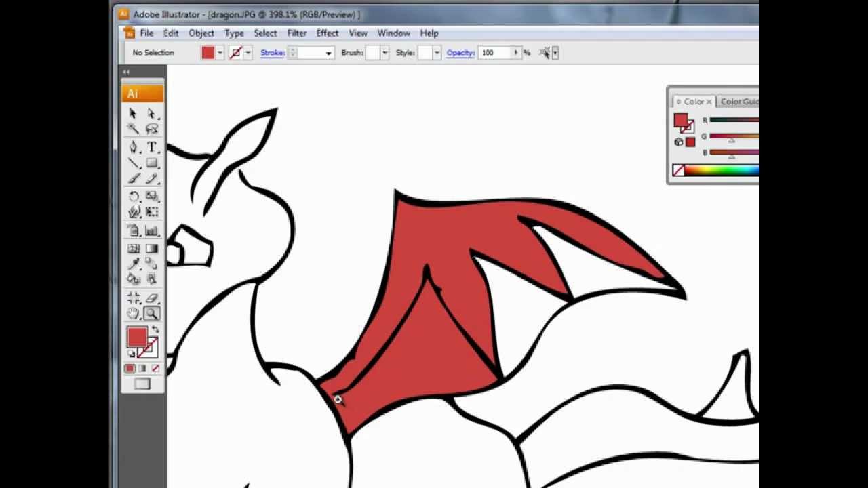Expand the control bar stroke color dropdown
The image size is (868, 488).
pos(248,53)
